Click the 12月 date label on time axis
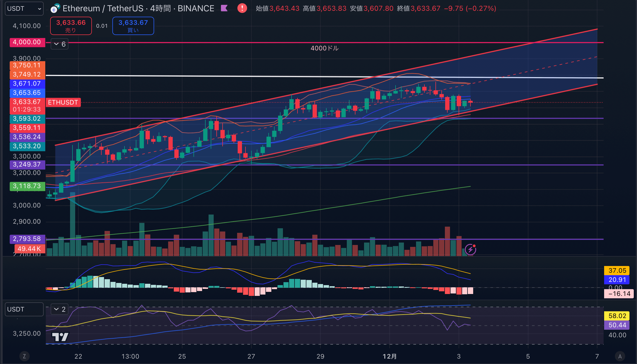Viewport: 637px width, 364px height. 390,356
